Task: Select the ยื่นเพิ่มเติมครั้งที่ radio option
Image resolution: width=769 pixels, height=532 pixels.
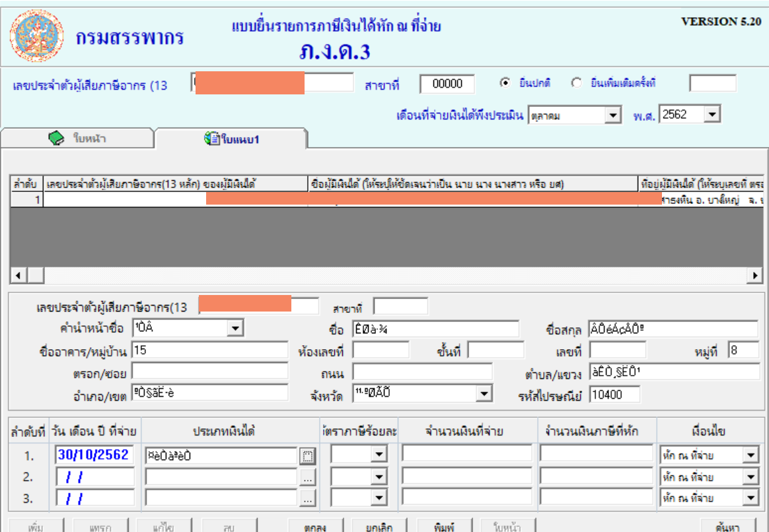Action: point(577,83)
